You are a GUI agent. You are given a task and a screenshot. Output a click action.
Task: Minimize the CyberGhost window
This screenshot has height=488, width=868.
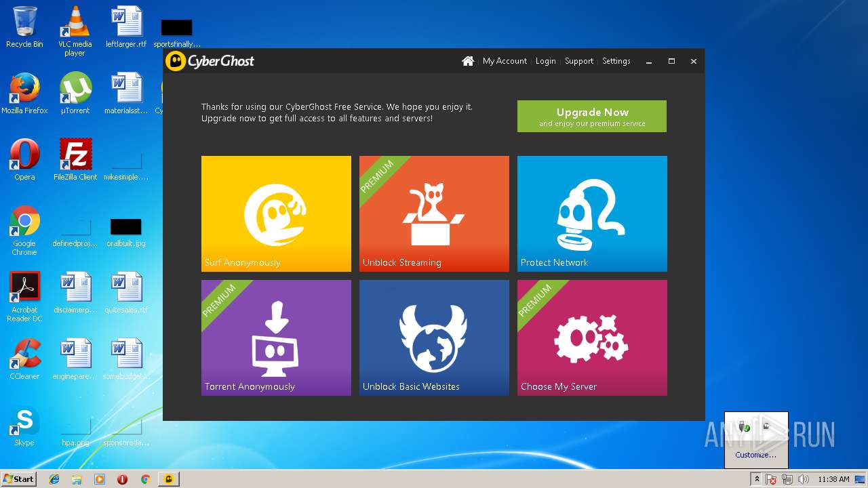(x=649, y=61)
